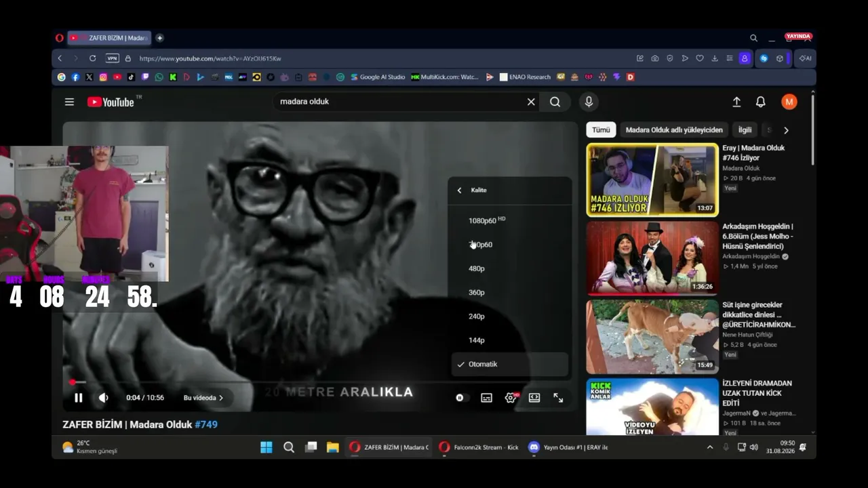Enter full screen mode
Image resolution: width=868 pixels, height=488 pixels.
coord(558,398)
